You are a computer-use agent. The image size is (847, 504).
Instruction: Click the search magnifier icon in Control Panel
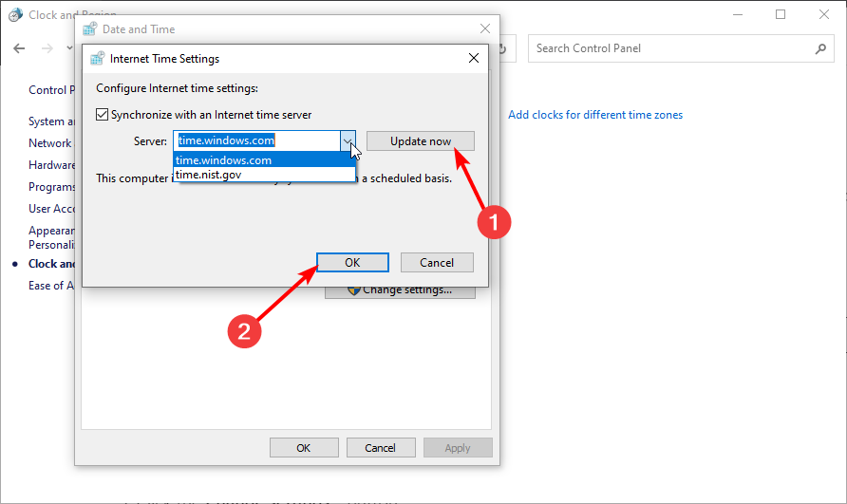(820, 48)
